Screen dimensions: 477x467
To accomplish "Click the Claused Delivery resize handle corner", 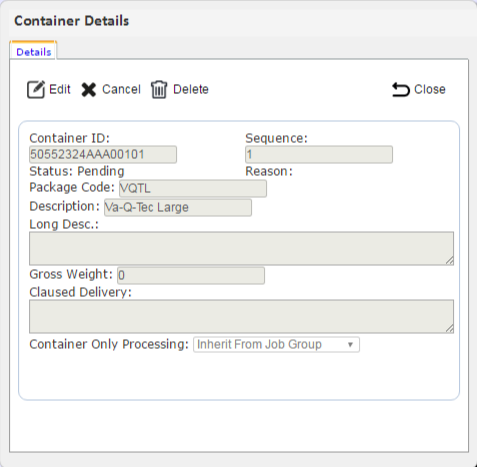I will (449, 329).
